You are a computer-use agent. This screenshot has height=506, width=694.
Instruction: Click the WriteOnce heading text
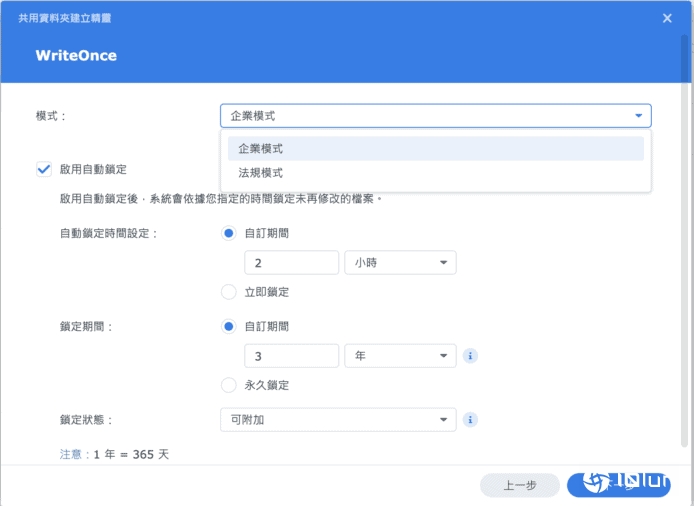(76, 56)
